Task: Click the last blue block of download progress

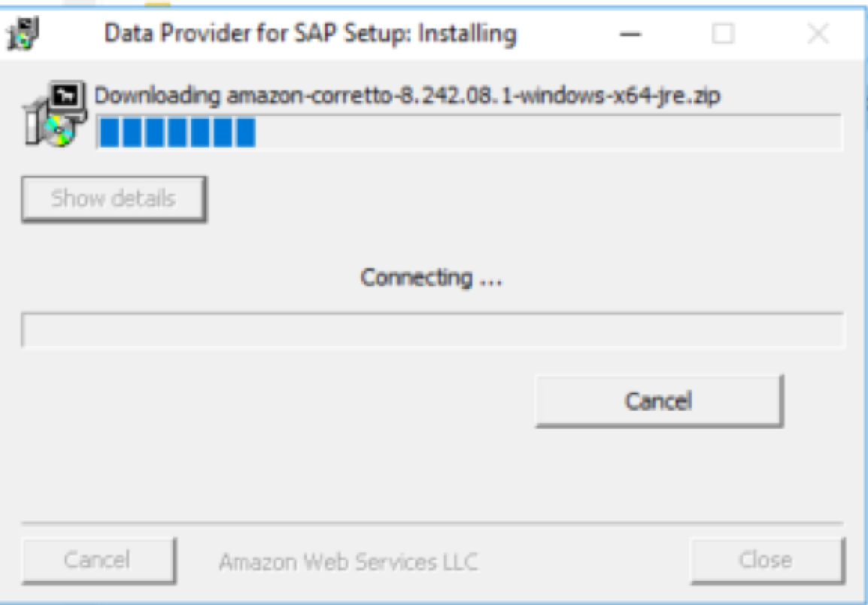Action: pyautogui.click(x=245, y=134)
